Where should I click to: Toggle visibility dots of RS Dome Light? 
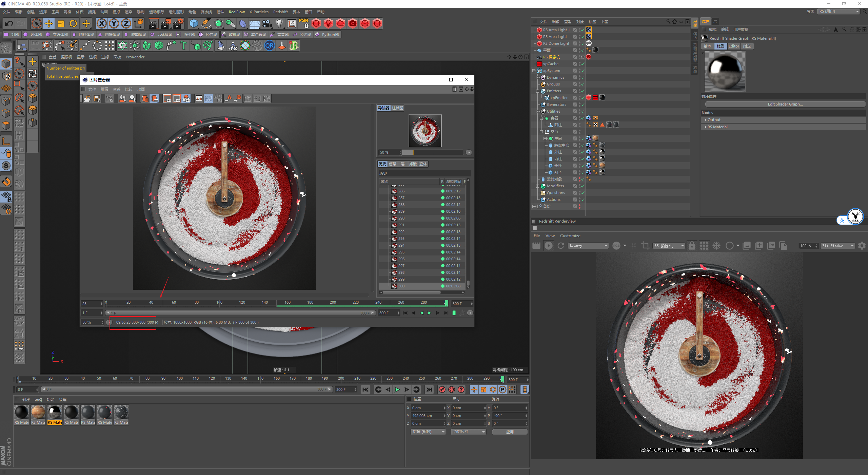tap(579, 43)
